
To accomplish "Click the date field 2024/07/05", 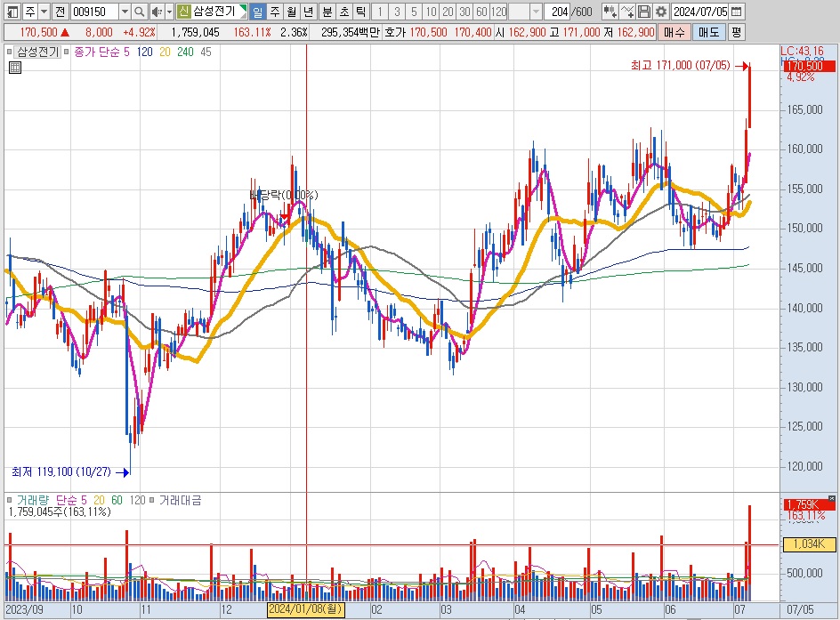I will (x=700, y=12).
